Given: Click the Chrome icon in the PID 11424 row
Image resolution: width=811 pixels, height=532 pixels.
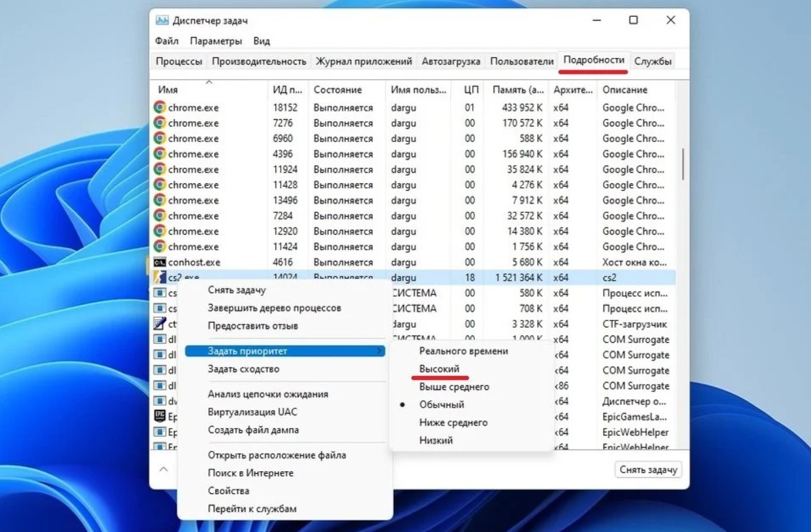Looking at the screenshot, I should pos(160,247).
